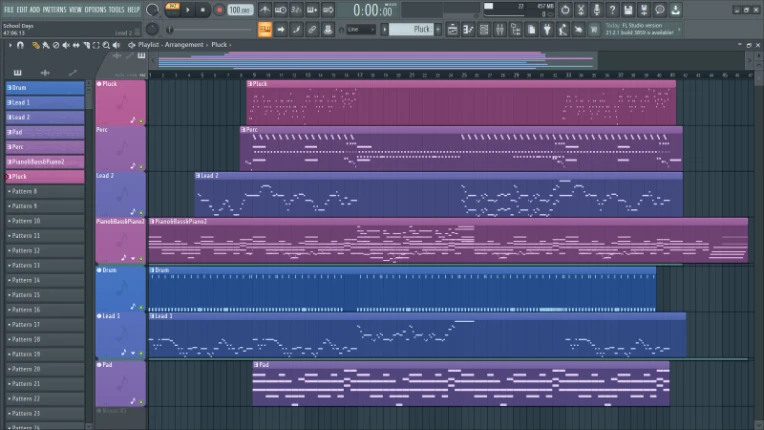
Task: Open the Pluck clip menu in playlist
Action: 249,84
